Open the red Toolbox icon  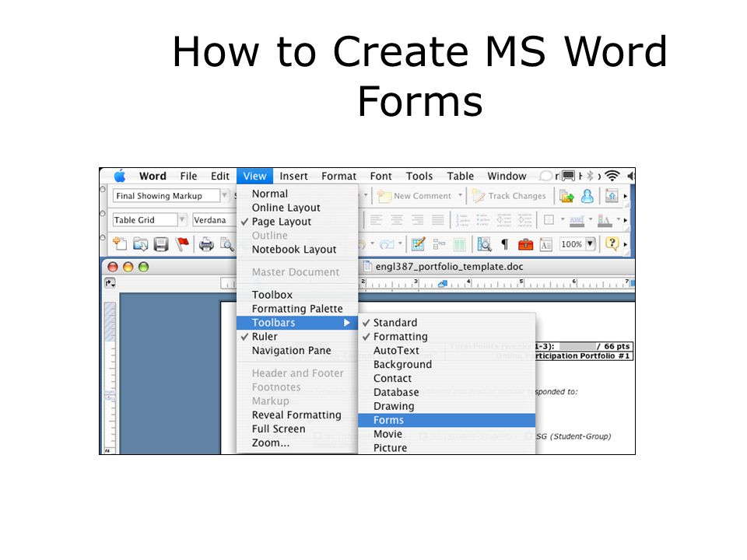pos(525,244)
